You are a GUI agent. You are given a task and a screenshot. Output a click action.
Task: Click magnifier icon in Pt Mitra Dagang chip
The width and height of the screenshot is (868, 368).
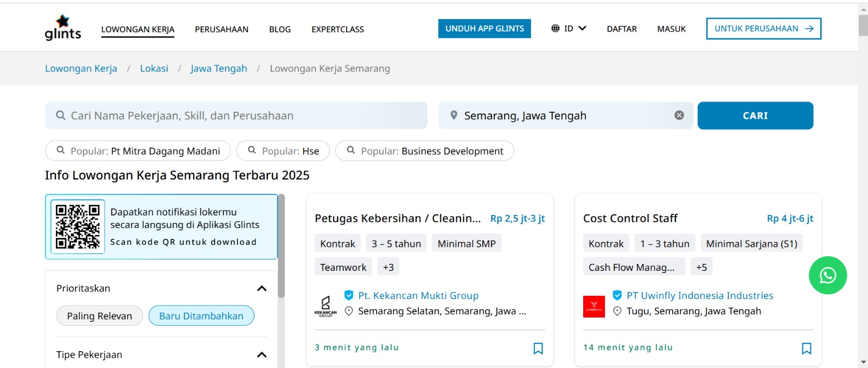[x=61, y=150]
